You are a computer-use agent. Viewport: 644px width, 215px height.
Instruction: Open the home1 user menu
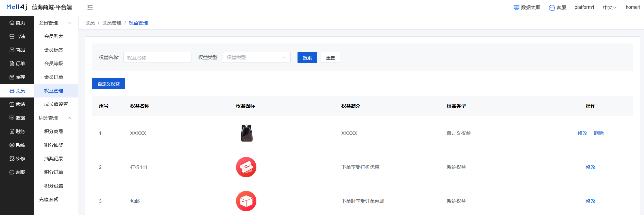633,7
